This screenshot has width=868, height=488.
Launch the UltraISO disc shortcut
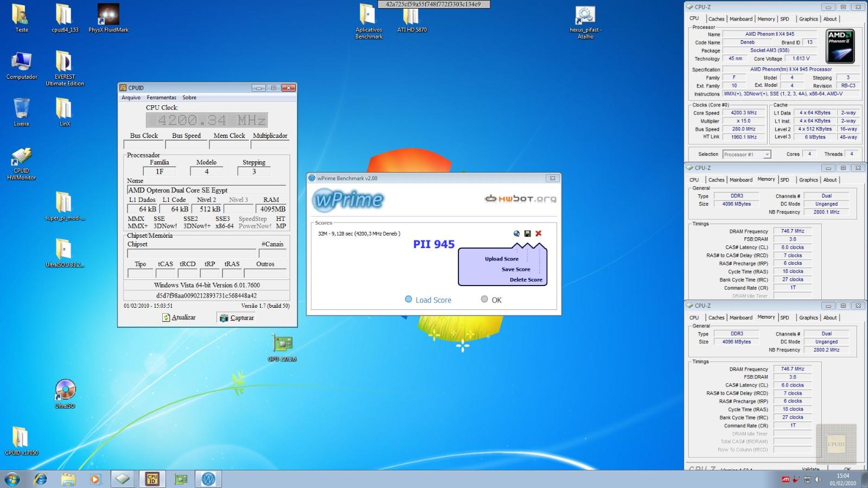point(65,394)
